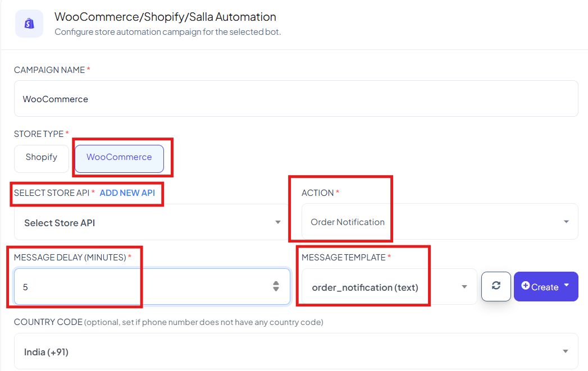This screenshot has width=588, height=371.
Task: Click the Shopify bag icon in header
Action: [29, 24]
